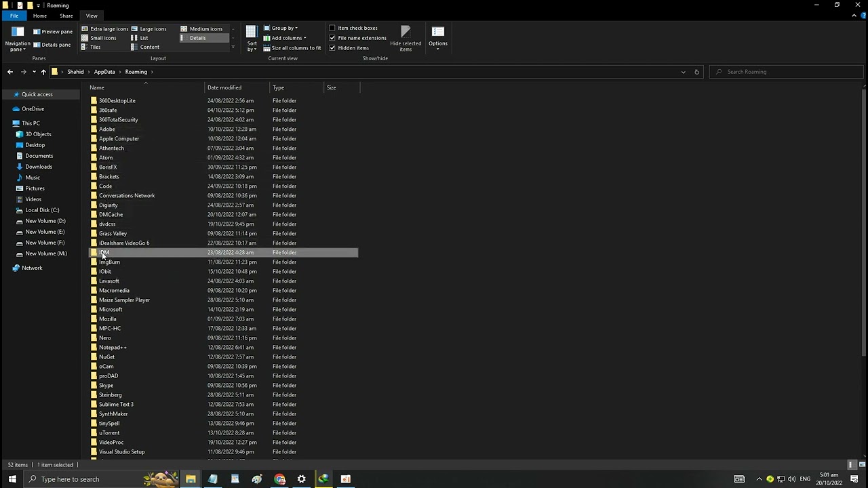The width and height of the screenshot is (868, 488).
Task: Toggle the Preview pane
Action: pyautogui.click(x=53, y=31)
